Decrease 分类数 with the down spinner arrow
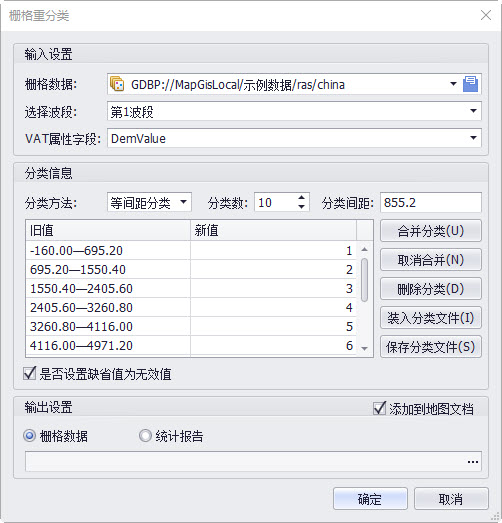This screenshot has height=523, width=502. click(302, 207)
